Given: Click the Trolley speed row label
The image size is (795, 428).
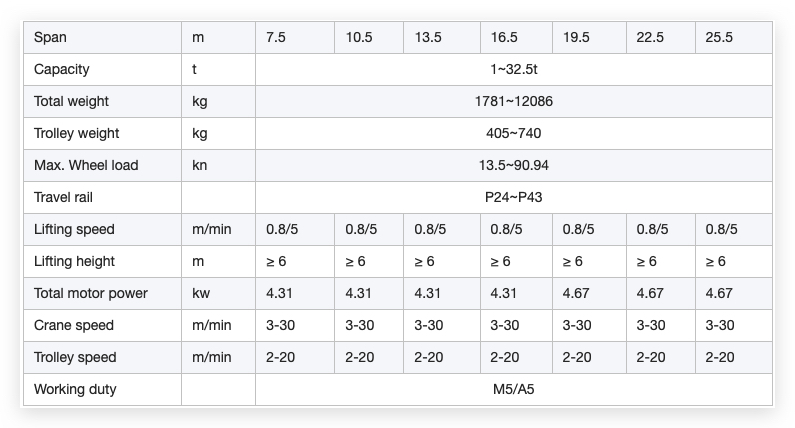Looking at the screenshot, I should tap(75, 357).
